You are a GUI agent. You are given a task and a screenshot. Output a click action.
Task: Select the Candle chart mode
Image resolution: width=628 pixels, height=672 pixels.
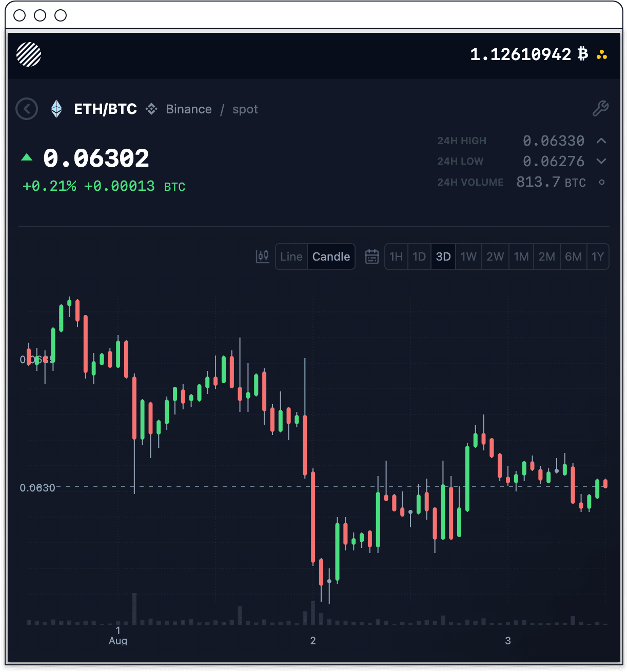point(331,256)
